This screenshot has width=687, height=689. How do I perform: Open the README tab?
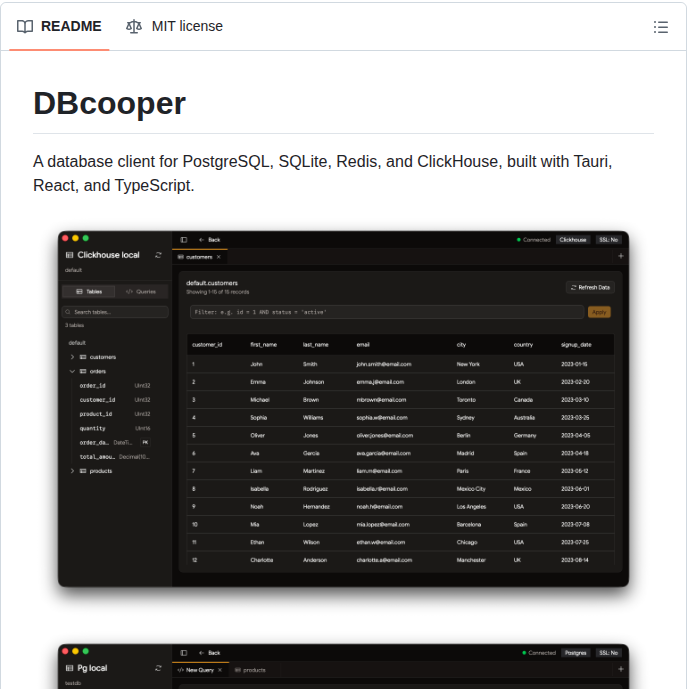click(x=59, y=26)
